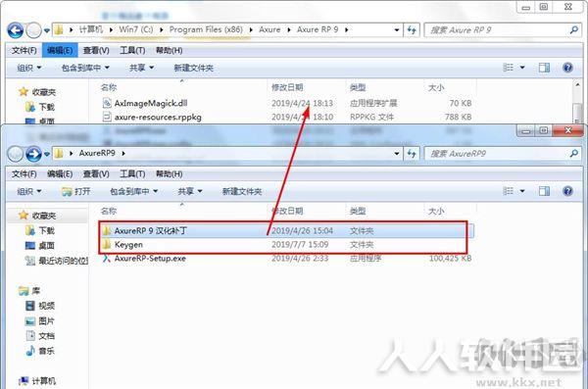Viewport: 588px width, 389px height.
Task: Open Help icon in Axure RP 9 window toolbar
Action: point(567,68)
